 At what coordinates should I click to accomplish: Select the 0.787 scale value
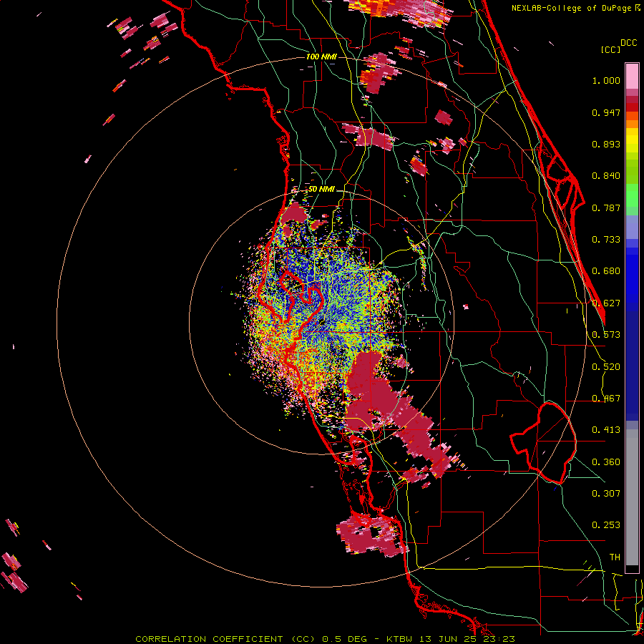click(606, 208)
